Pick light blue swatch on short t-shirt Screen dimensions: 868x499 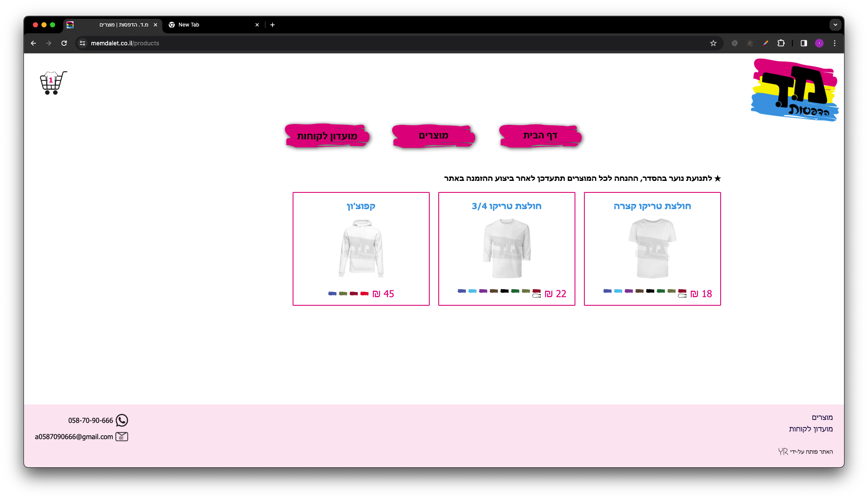point(618,291)
